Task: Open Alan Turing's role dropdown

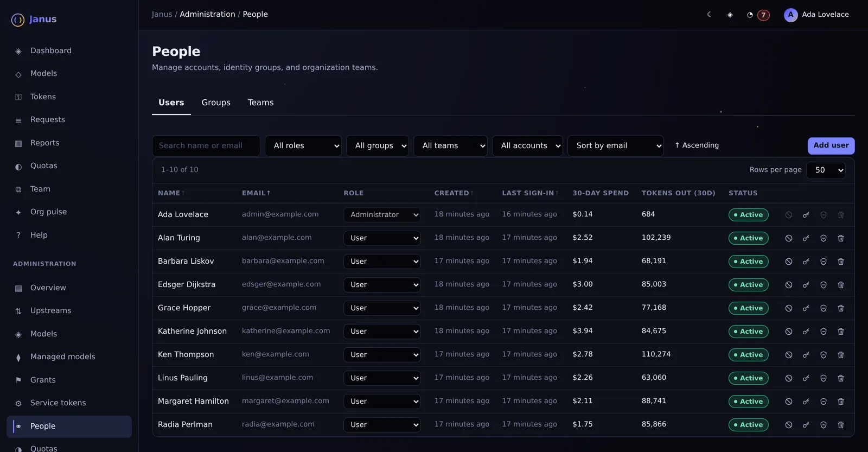Action: (382, 238)
